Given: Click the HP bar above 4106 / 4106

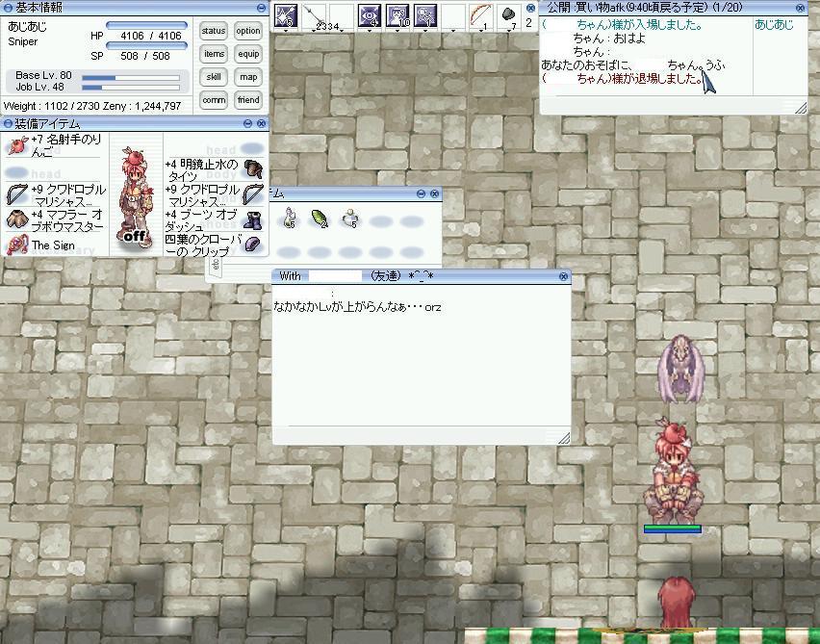Looking at the screenshot, I should coord(146,25).
